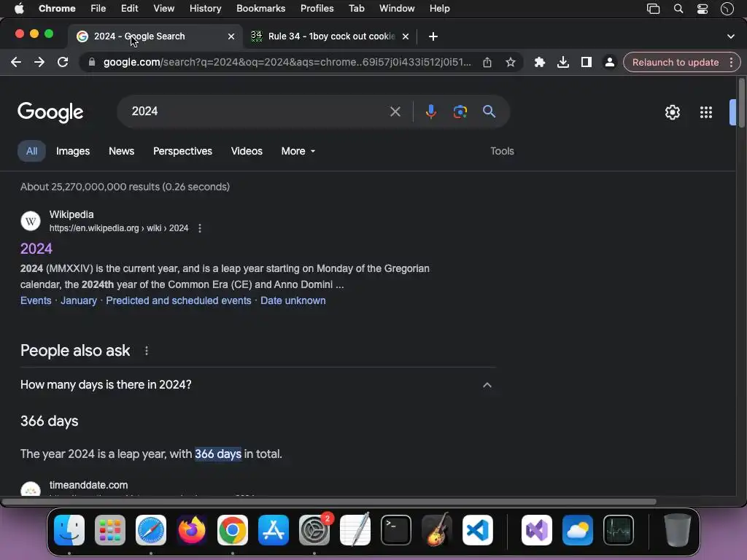The image size is (747, 560).
Task: Open the Chrome profile avatar
Action: point(609,63)
